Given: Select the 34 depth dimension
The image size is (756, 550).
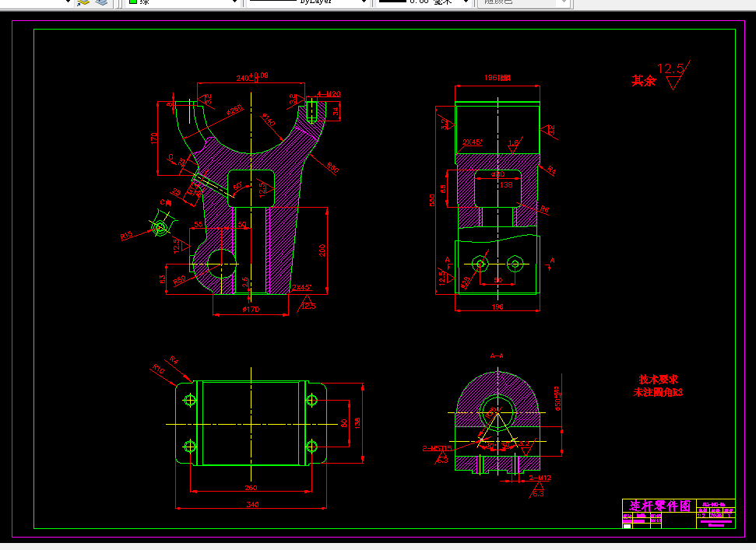Looking at the screenshot, I should (336, 111).
